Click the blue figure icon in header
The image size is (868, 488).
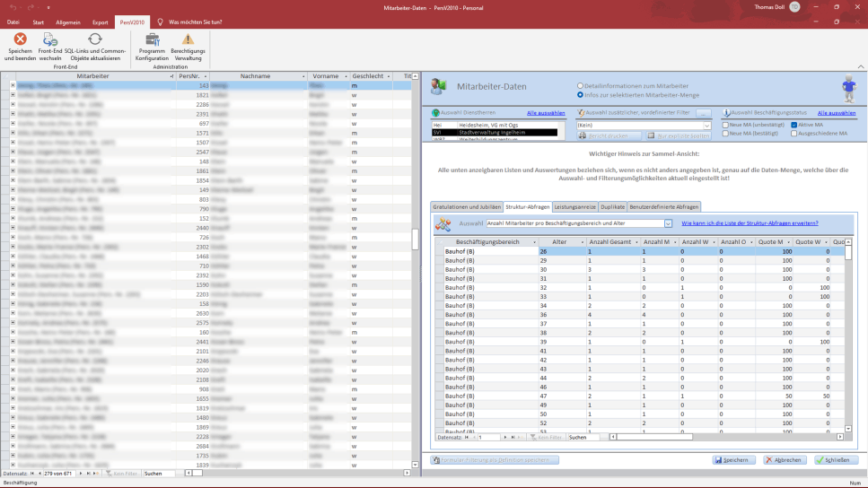848,89
